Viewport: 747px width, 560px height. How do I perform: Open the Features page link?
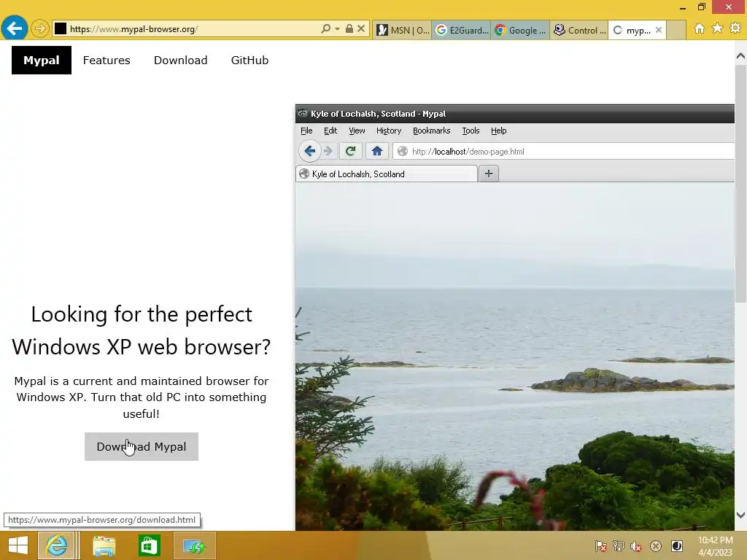click(x=107, y=60)
